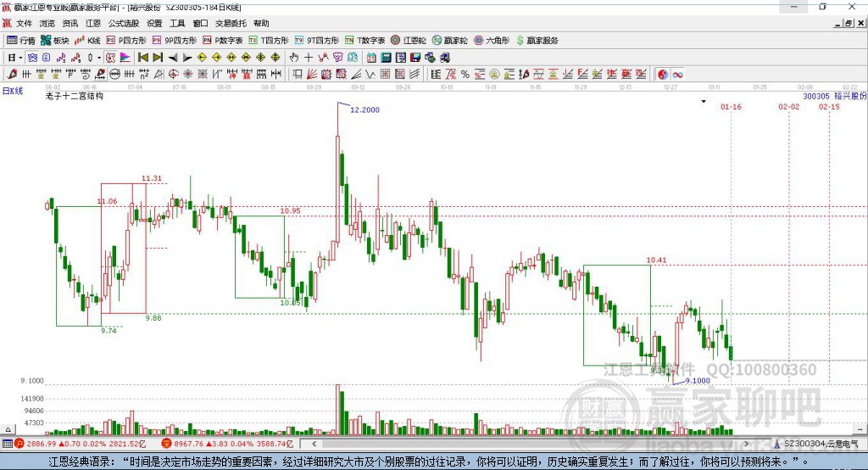
Task: Click the 老子十二宫结构 indicator title
Action: tap(75, 96)
